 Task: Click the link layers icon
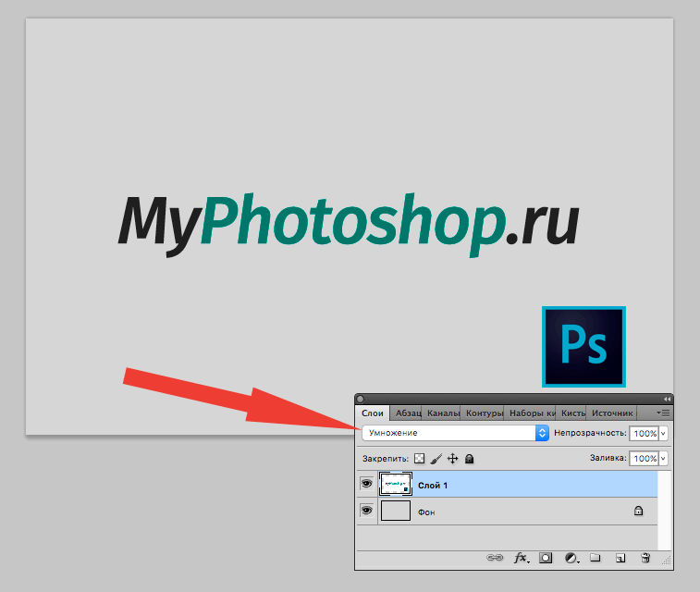tap(495, 558)
